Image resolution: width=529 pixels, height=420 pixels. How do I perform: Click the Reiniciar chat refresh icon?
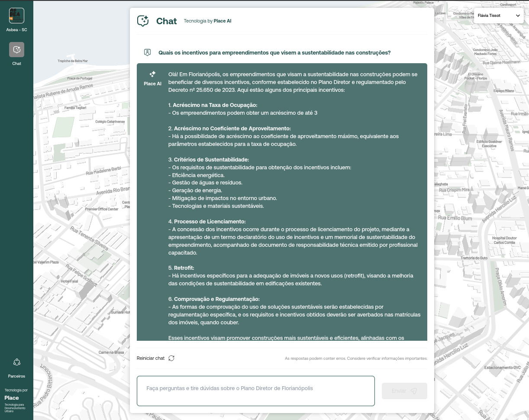[171, 358]
